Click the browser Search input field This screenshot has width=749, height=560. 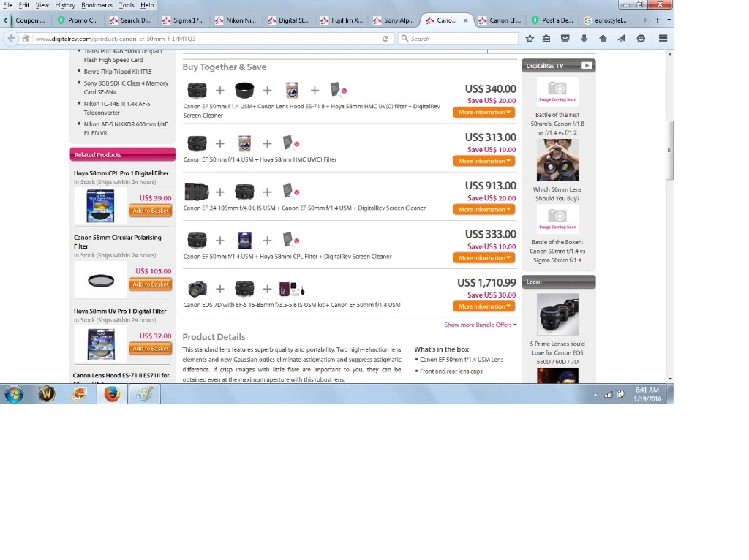[x=459, y=39]
